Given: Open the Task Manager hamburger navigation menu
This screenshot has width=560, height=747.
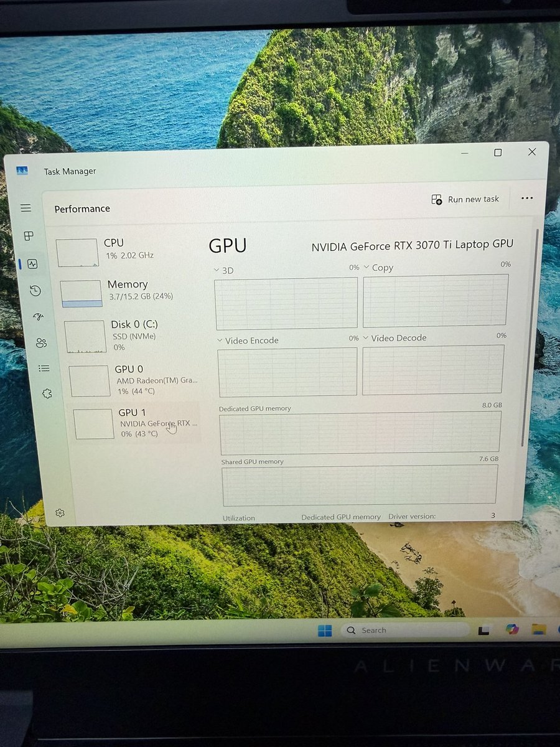Looking at the screenshot, I should (x=26, y=208).
